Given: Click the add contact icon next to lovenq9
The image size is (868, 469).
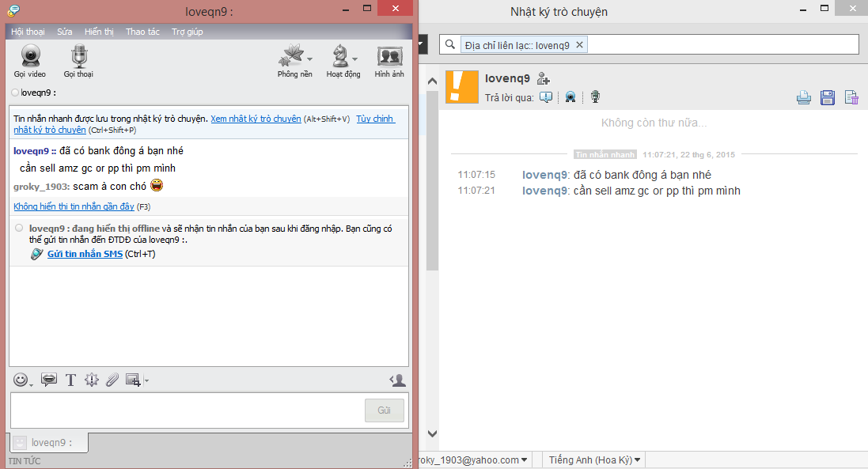Looking at the screenshot, I should coord(543,78).
